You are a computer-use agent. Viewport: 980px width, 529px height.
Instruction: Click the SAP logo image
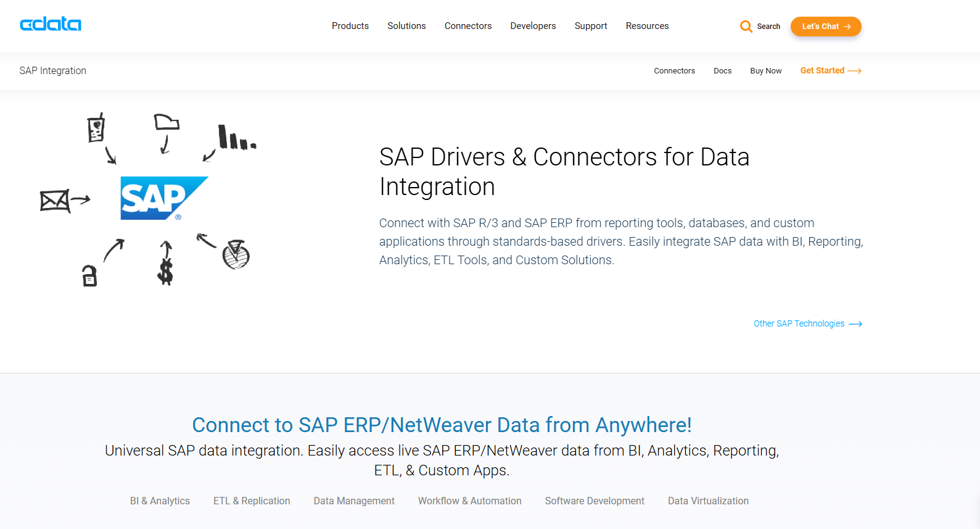(163, 198)
